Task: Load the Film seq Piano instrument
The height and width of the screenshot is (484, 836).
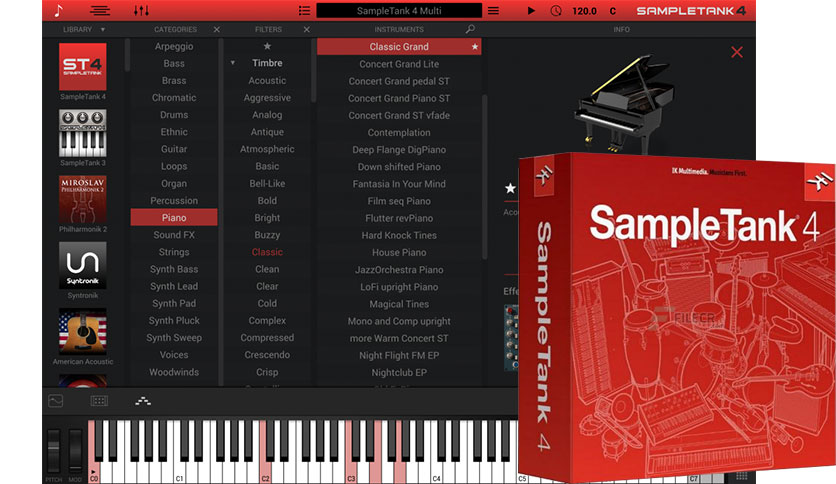Action: [x=399, y=201]
